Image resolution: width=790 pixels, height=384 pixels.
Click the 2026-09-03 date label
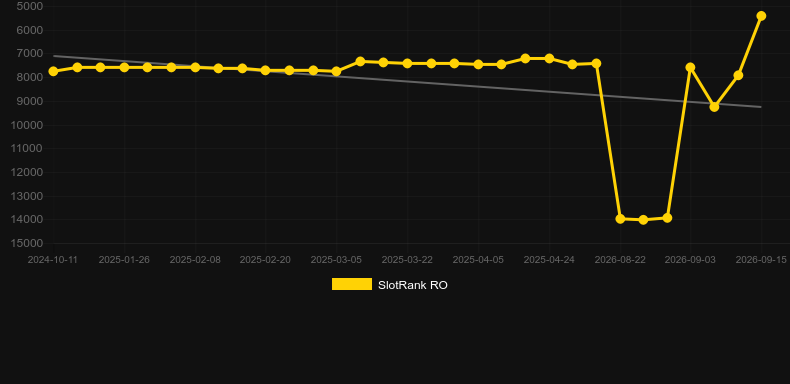click(x=690, y=260)
